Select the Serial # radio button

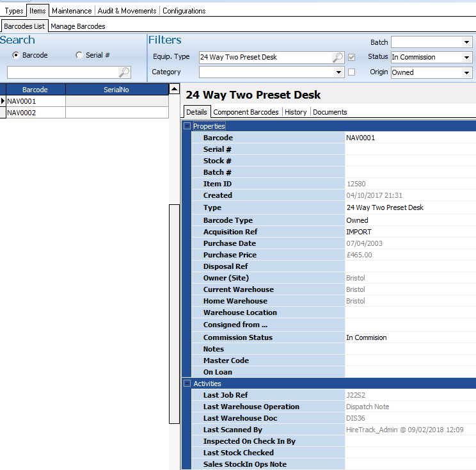[79, 56]
